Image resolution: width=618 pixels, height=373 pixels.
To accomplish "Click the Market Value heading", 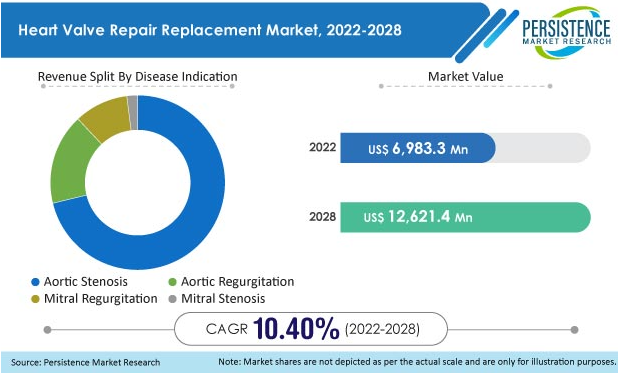I will (x=465, y=76).
